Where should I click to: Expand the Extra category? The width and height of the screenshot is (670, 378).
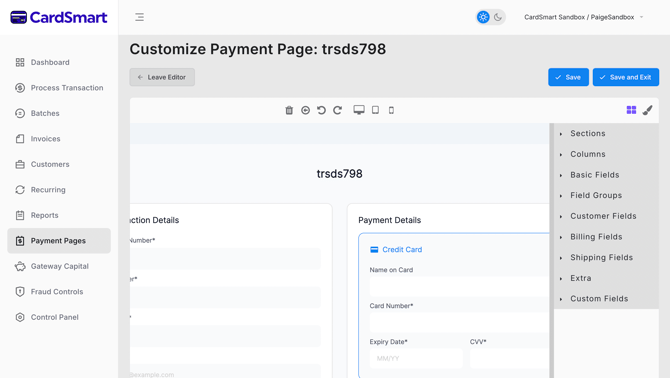click(606, 278)
